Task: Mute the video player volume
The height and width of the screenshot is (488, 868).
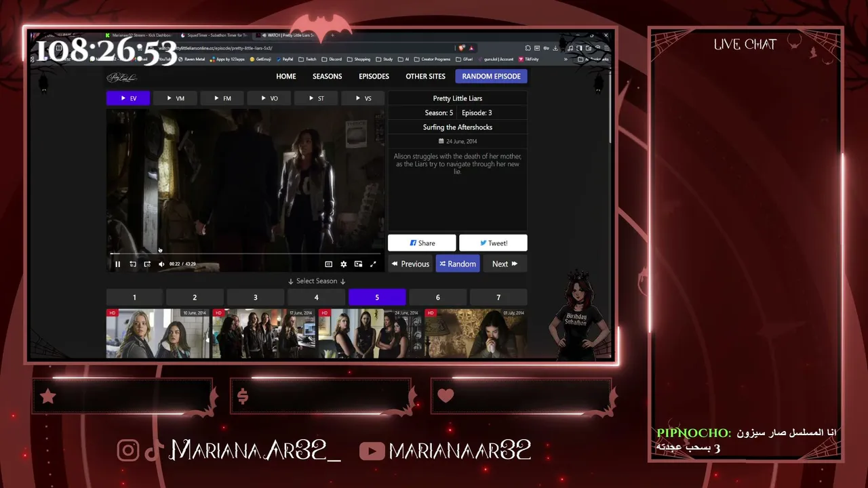Action: pyautogui.click(x=161, y=264)
